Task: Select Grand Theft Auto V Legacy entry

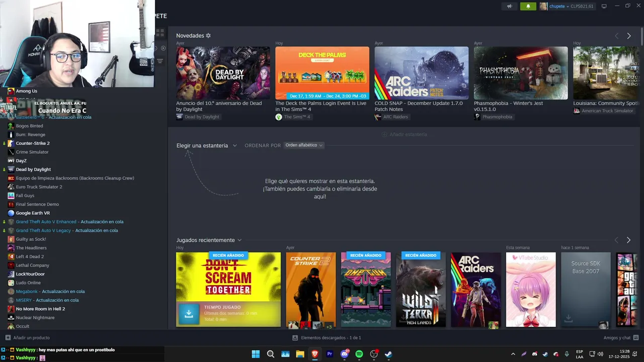Action: tap(67, 230)
